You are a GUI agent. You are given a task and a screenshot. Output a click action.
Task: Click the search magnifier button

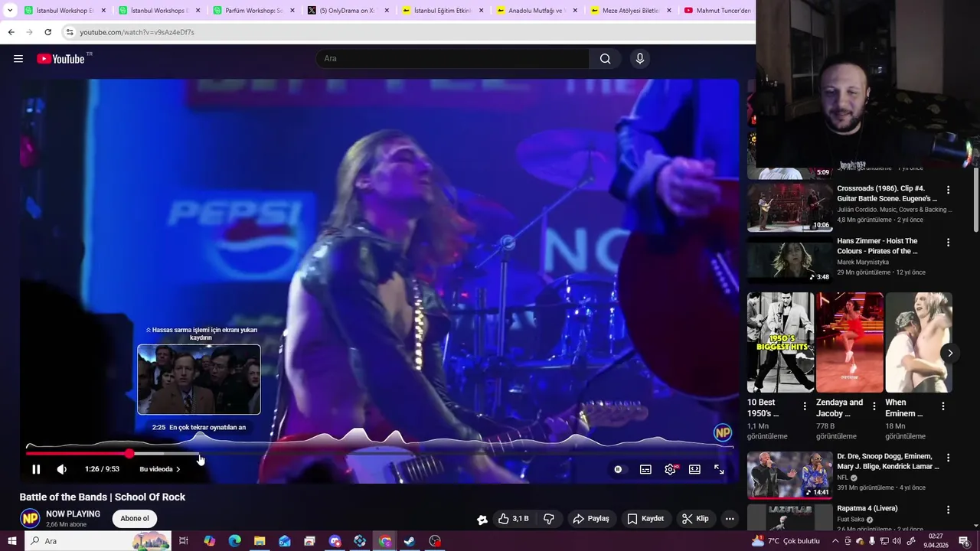pos(606,59)
